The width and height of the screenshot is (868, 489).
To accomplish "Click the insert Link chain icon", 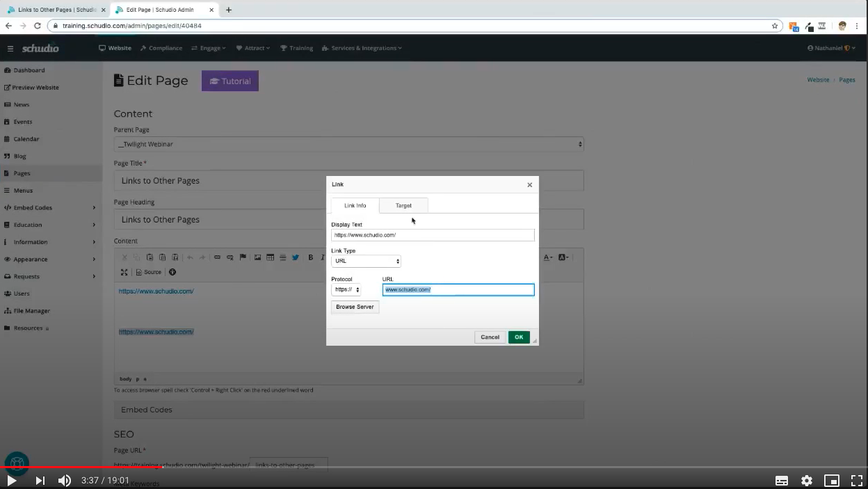I will [x=217, y=257].
